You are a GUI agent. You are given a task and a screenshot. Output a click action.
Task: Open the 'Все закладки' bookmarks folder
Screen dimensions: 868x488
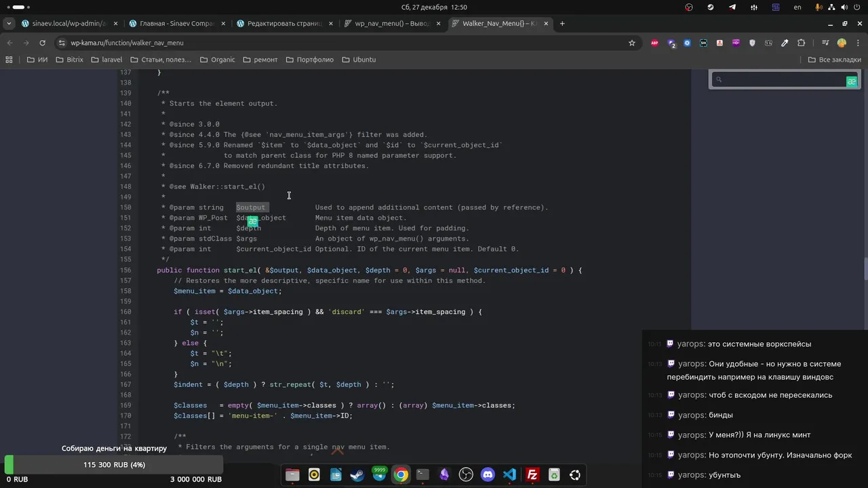click(x=834, y=60)
